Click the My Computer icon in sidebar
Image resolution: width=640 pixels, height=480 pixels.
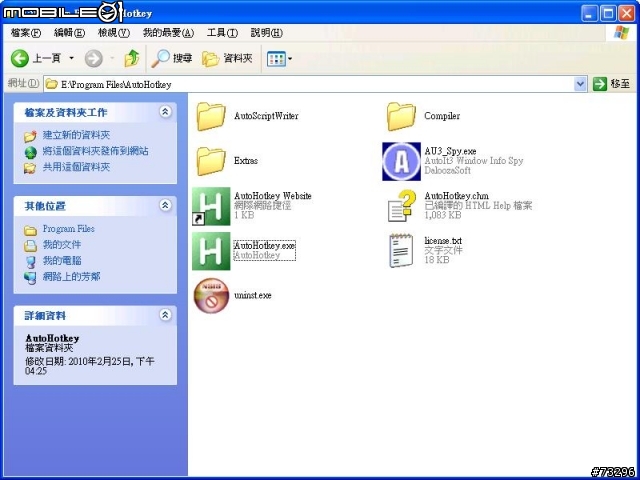point(30,262)
